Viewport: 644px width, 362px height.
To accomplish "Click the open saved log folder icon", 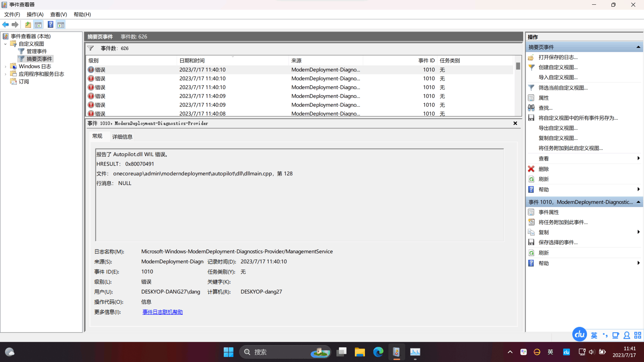I will (531, 57).
